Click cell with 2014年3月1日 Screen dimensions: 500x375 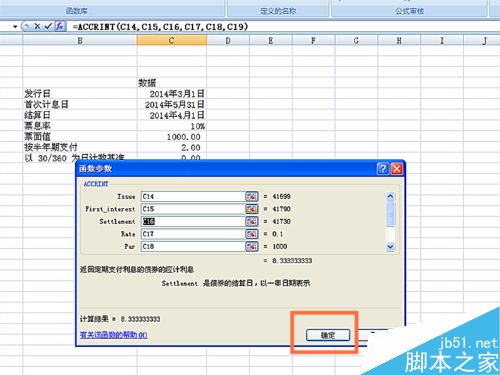[x=172, y=94]
